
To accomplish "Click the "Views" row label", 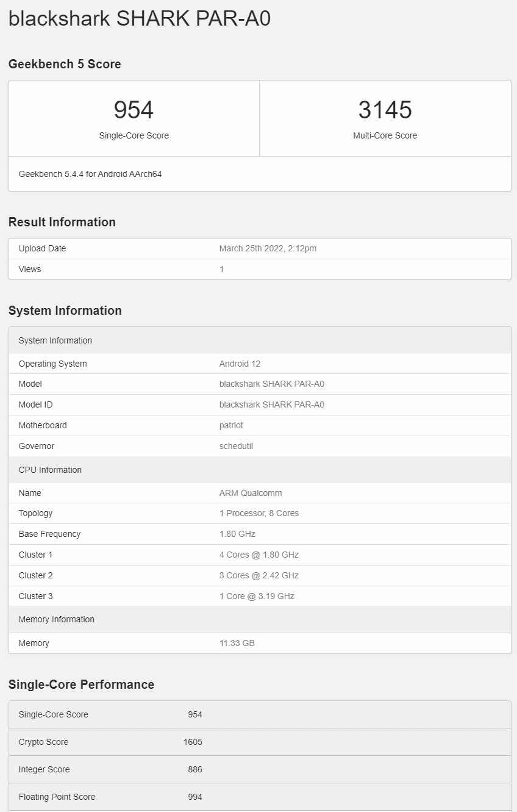I will 30,269.
